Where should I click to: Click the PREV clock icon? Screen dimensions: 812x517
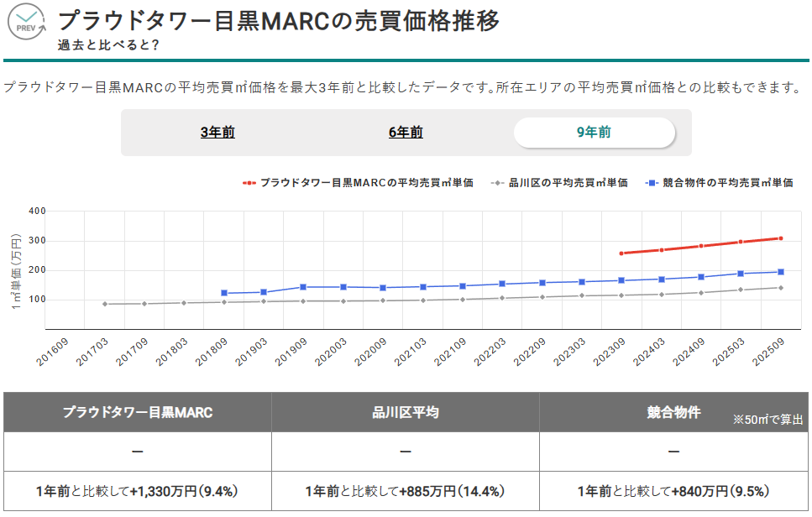click(28, 23)
